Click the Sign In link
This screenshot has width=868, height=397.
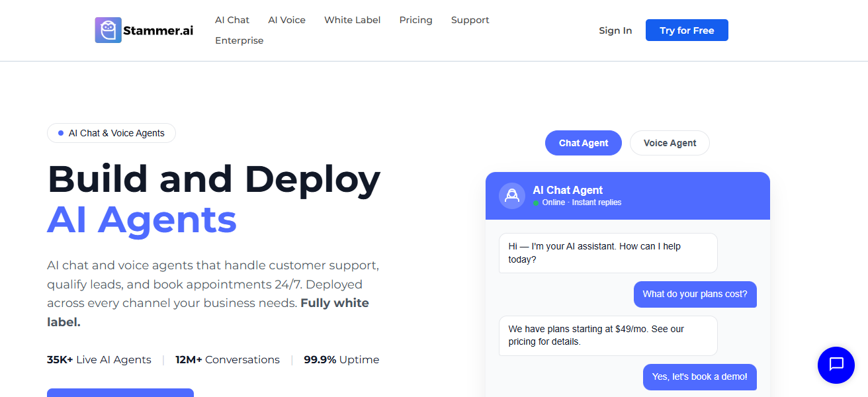615,30
